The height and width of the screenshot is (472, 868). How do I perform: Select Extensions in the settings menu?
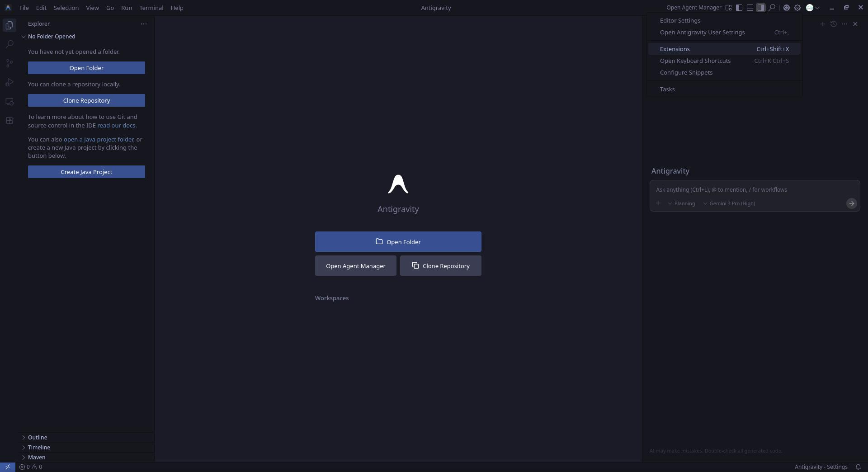[724, 49]
